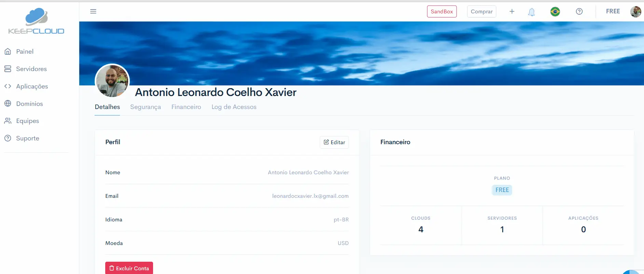The image size is (644, 274).
Task: Open user avatar menu in top bar
Action: click(636, 12)
